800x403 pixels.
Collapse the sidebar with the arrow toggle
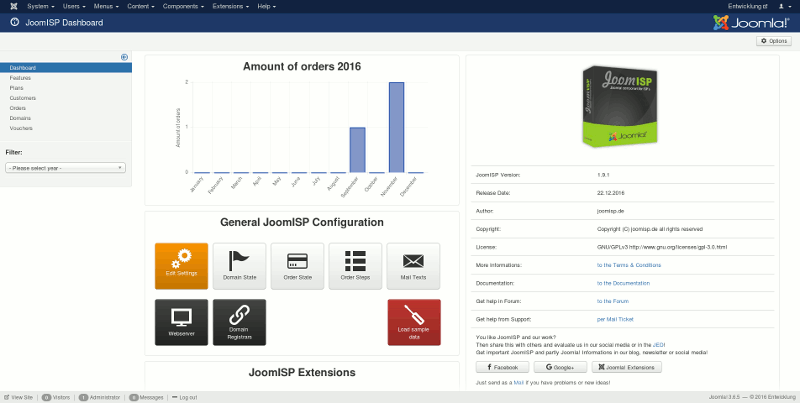(124, 57)
